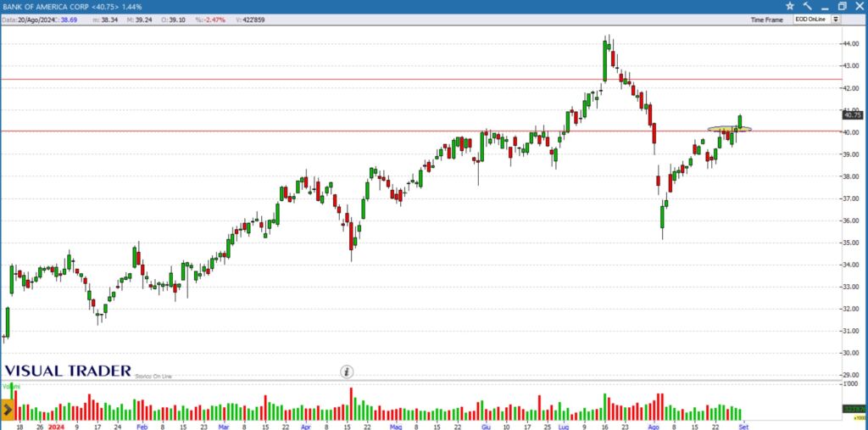Click the close value 38.69
Viewport: 868px width, 430px height.
coord(70,20)
